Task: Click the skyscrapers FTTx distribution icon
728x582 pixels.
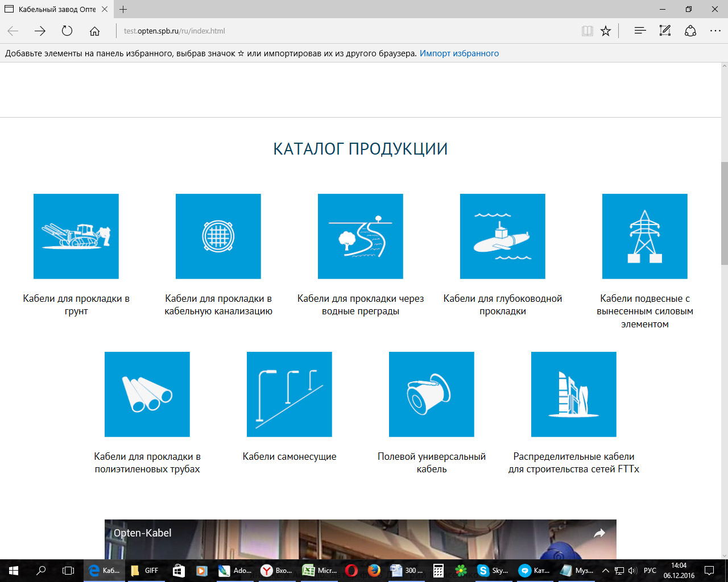Action: click(x=574, y=394)
